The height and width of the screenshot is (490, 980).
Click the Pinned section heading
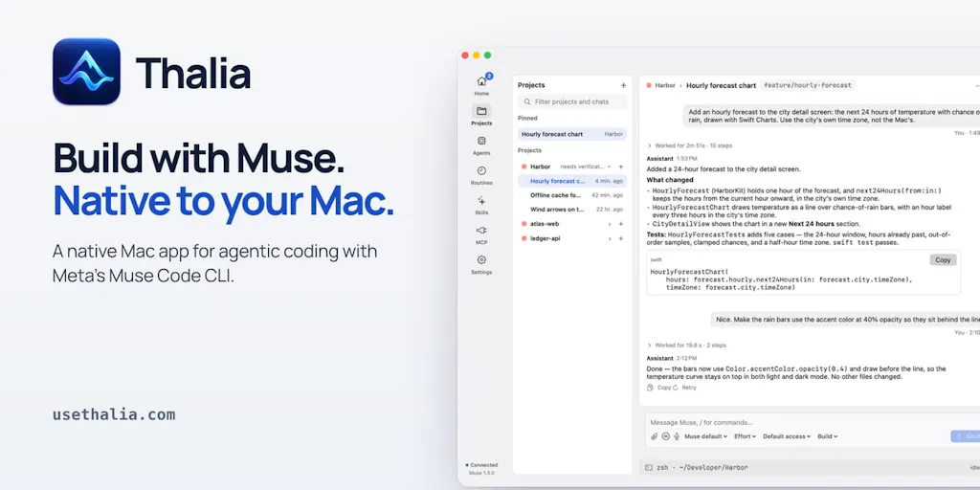[527, 118]
